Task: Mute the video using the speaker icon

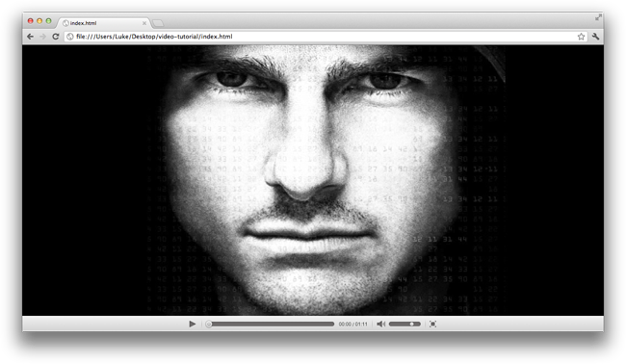Action: coord(380,324)
